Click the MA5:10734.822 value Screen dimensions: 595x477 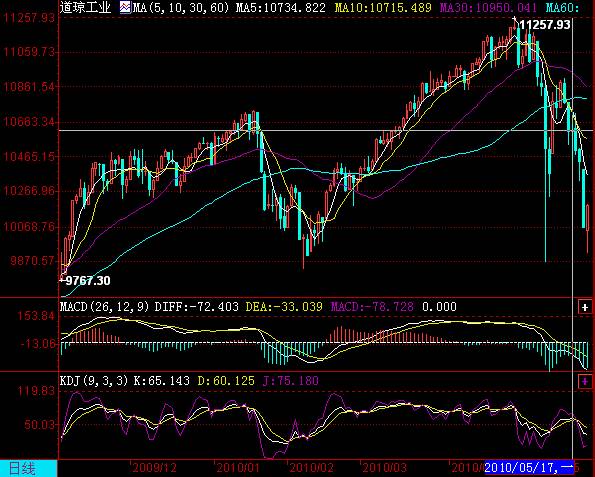280,8
